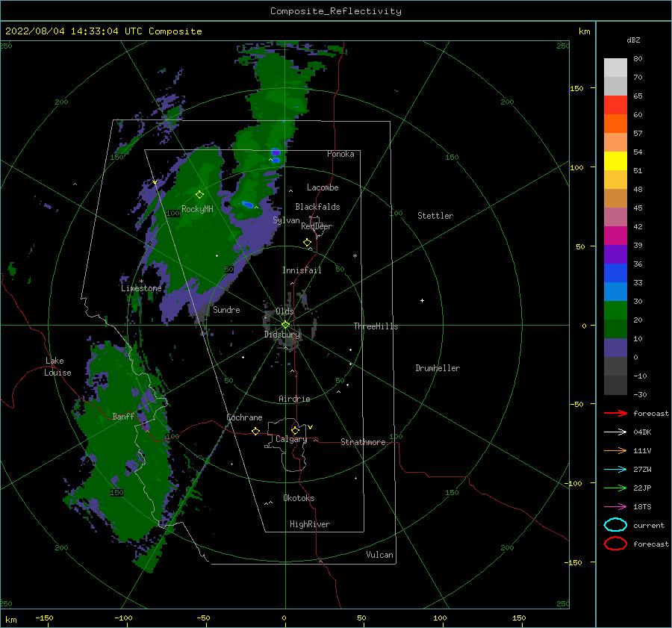
Task: Click the Banff town label
Action: tap(123, 416)
